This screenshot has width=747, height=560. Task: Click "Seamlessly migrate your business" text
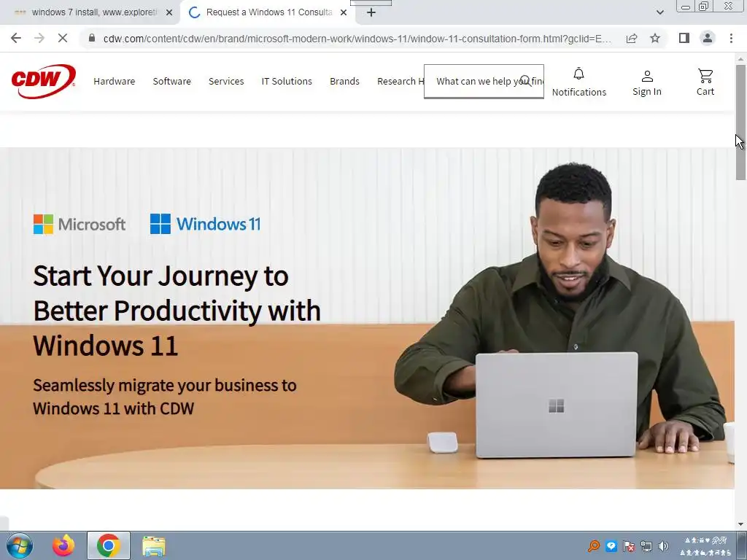click(165, 397)
